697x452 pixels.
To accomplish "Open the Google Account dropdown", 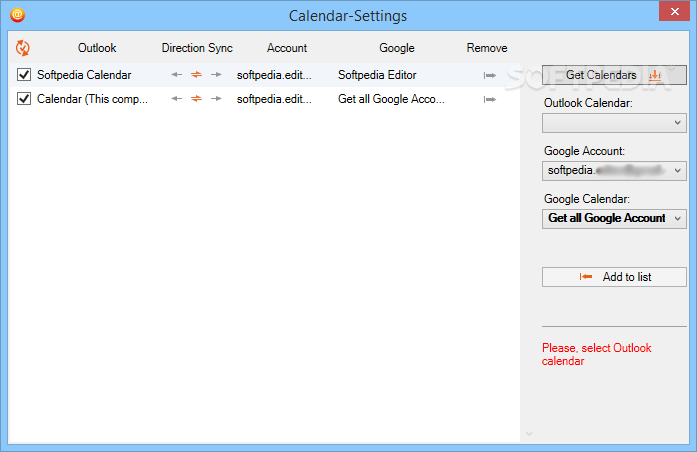I will pos(614,171).
